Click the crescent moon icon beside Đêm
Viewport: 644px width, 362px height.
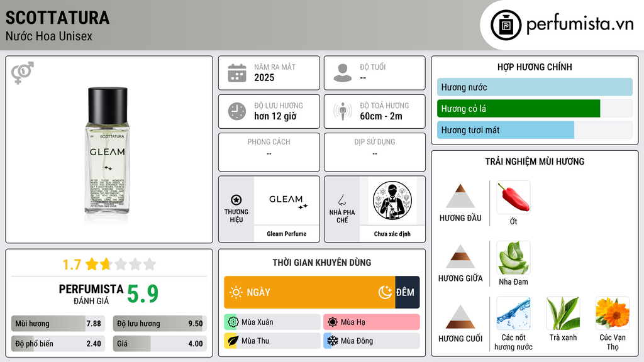[385, 292]
